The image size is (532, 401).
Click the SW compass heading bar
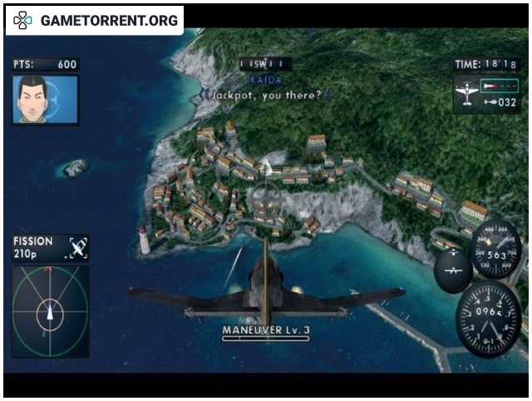pos(266,64)
